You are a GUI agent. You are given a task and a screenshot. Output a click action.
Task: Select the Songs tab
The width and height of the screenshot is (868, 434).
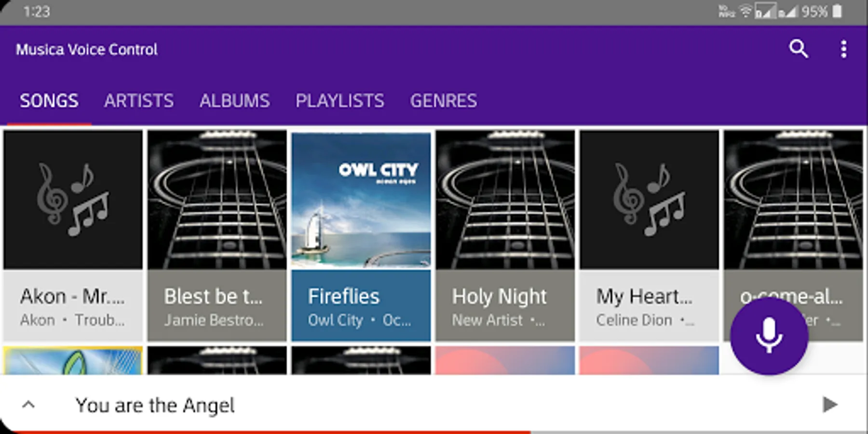tap(49, 101)
